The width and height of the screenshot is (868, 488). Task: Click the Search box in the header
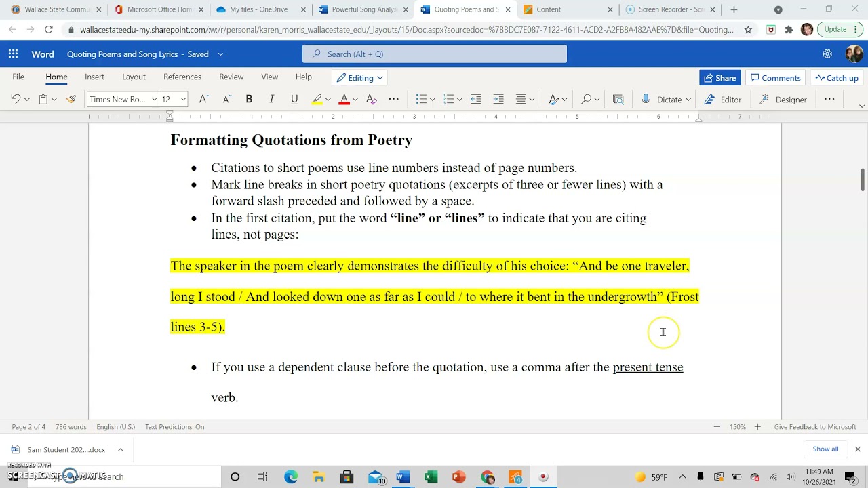tap(435, 54)
